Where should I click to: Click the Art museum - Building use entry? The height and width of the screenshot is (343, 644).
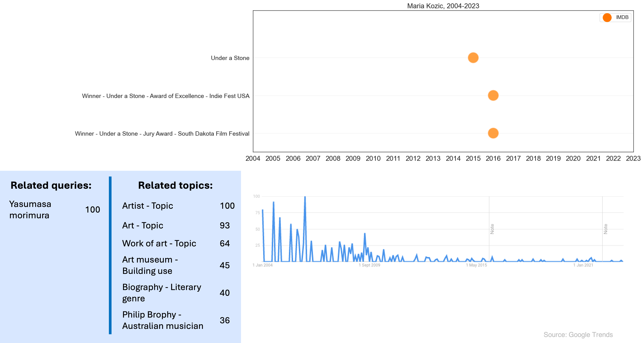coord(150,265)
